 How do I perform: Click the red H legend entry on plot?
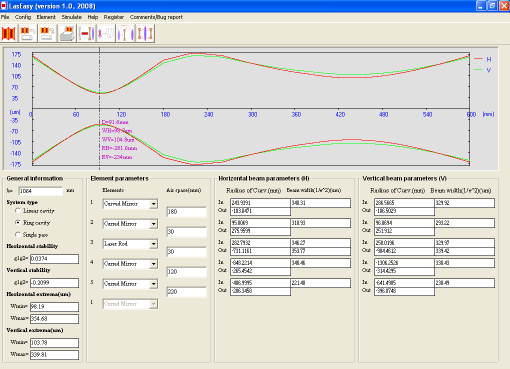(x=482, y=59)
